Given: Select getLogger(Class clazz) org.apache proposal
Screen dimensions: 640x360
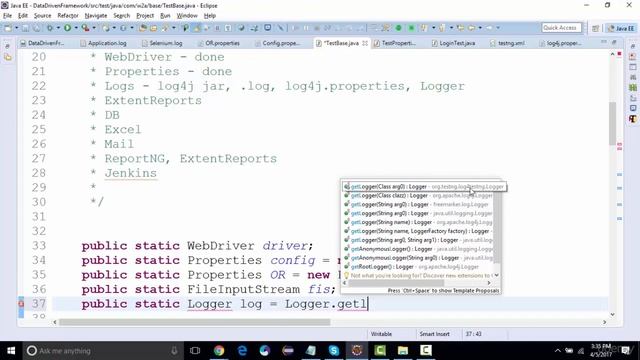Looking at the screenshot, I should coord(418,196).
